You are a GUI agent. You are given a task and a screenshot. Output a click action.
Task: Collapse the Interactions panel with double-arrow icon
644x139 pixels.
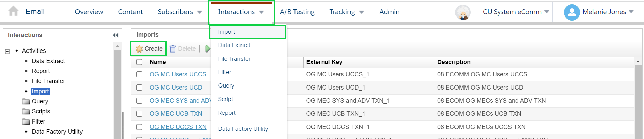116,35
